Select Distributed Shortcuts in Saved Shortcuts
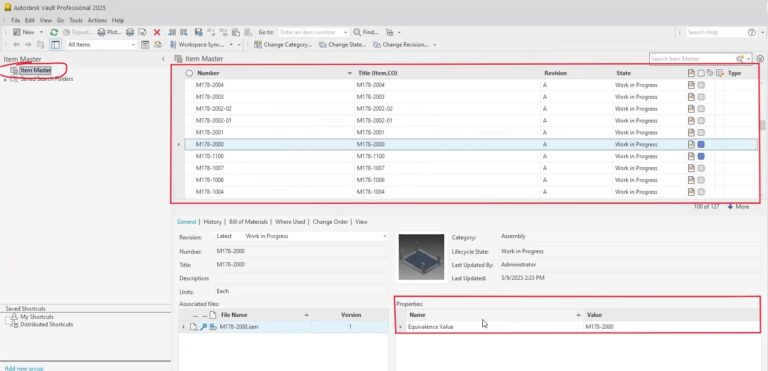The image size is (768, 371). point(47,324)
